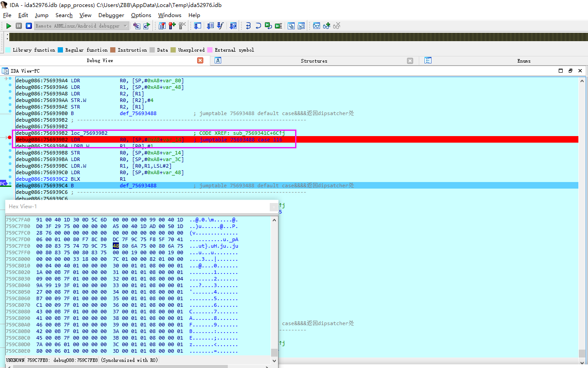Toggle the red breakpoint at 756939B2

10,137
